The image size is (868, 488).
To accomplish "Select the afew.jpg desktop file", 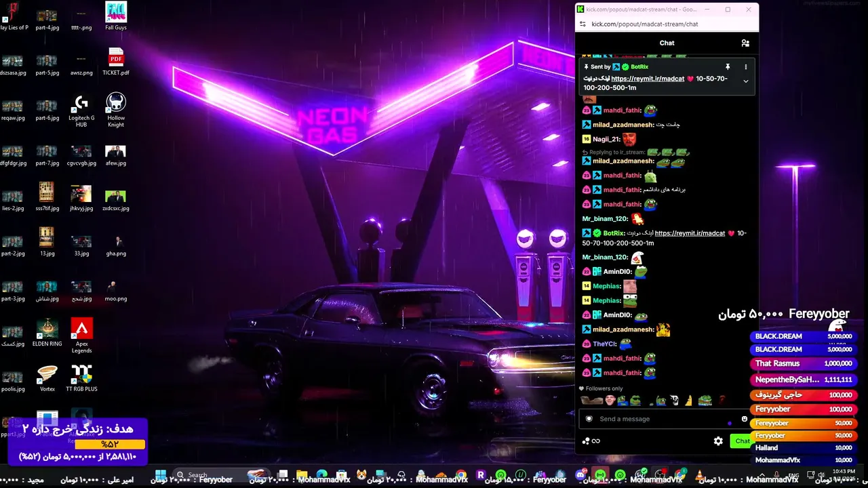I will tap(116, 156).
